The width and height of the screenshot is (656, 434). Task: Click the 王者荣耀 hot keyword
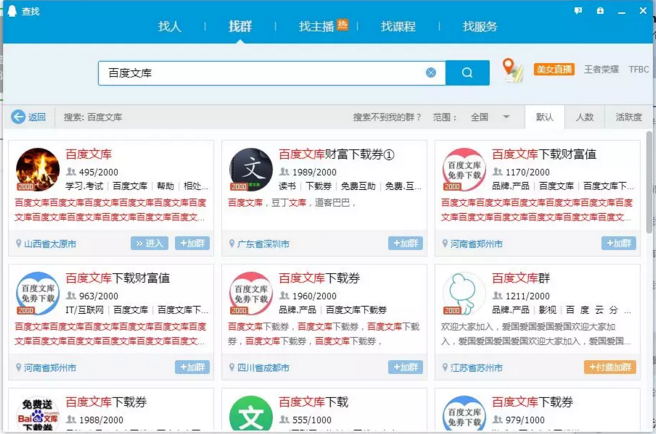(x=601, y=69)
